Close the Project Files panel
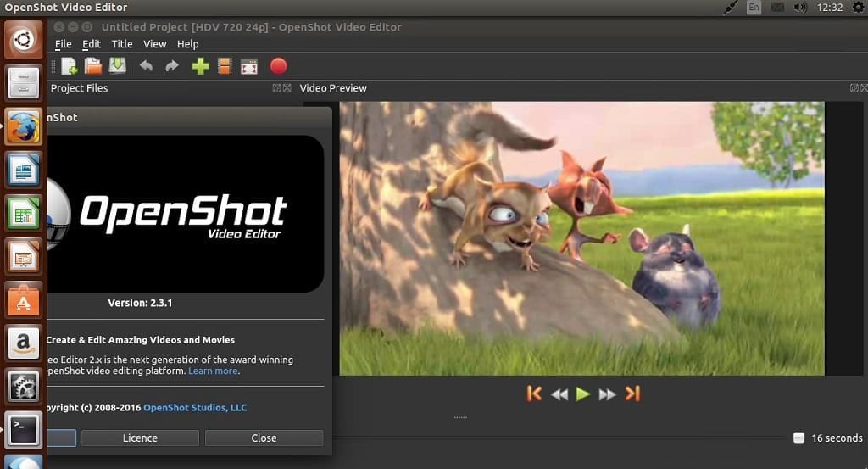This screenshot has width=868, height=469. [x=287, y=88]
